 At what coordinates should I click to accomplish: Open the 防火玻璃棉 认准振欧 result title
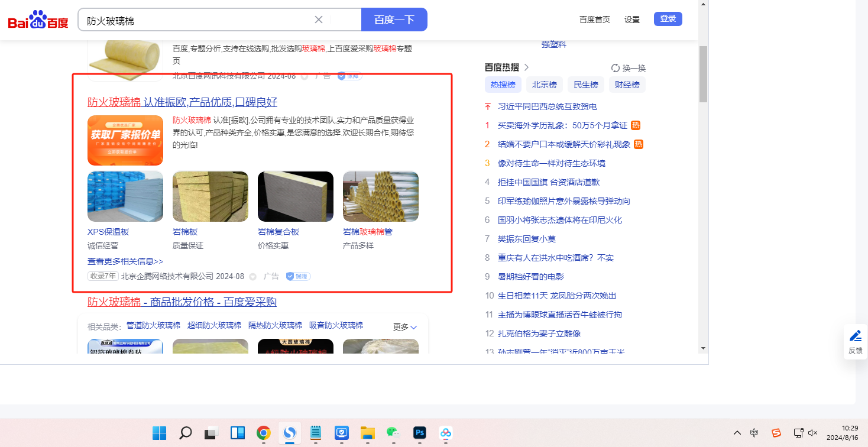(x=183, y=102)
